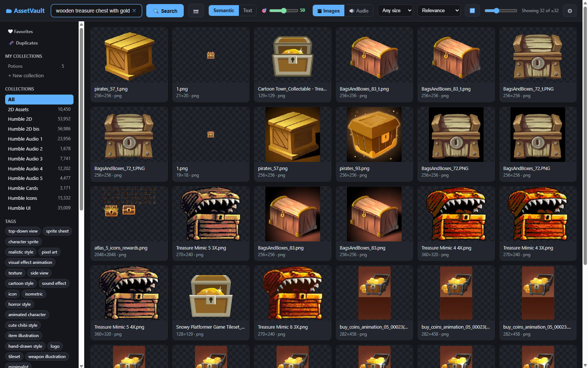Open the Any size dropdown

coord(395,11)
